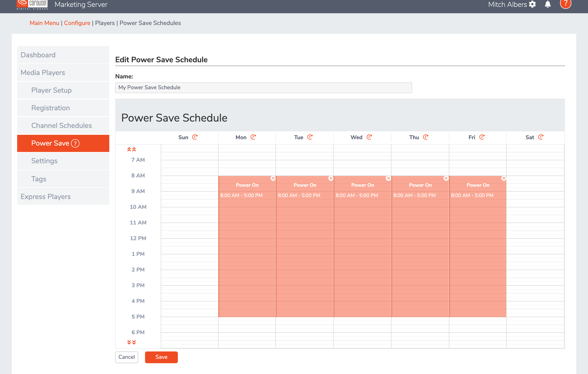Screen dimensions: 588x374
Task: Click the schedule Name input field
Action: (263, 87)
